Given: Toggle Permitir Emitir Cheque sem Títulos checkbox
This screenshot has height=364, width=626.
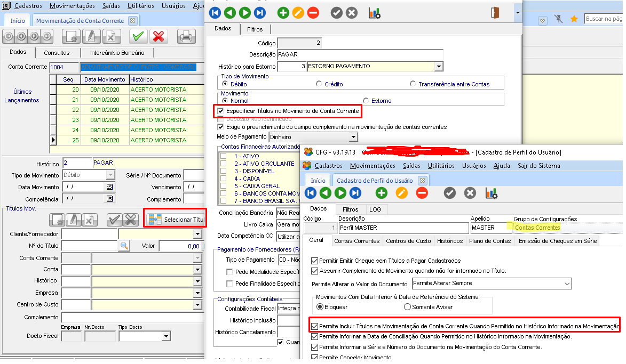Looking at the screenshot, I should 315,261.
